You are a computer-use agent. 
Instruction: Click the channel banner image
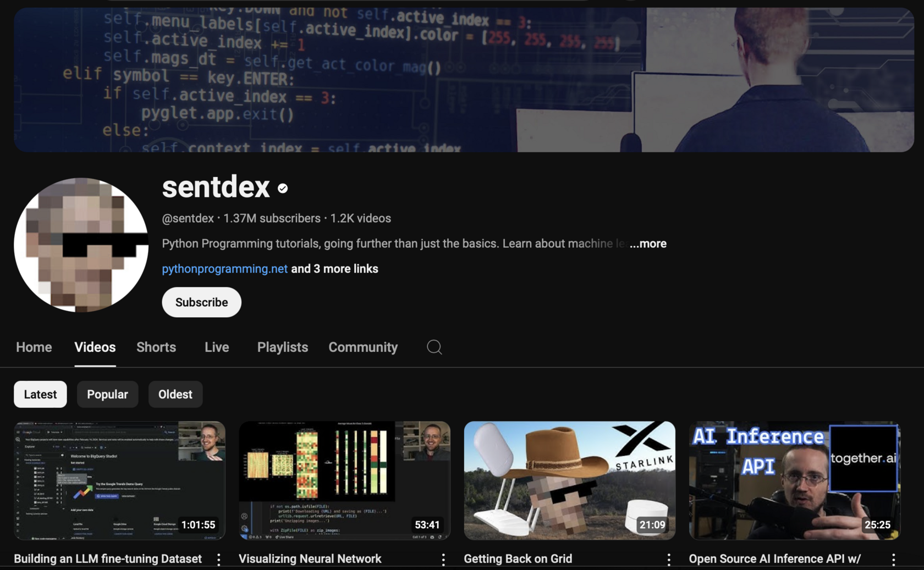[x=464, y=80]
